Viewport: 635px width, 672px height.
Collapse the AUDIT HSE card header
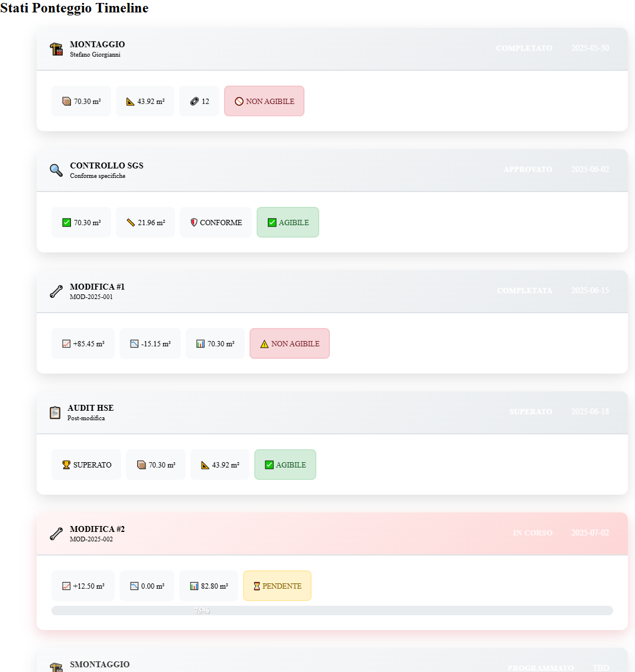tap(332, 413)
